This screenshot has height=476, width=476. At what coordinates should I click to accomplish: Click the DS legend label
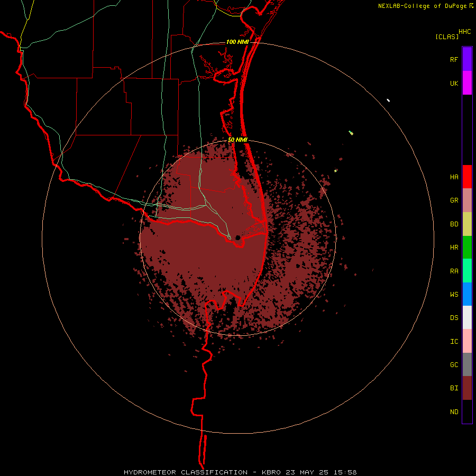454,318
